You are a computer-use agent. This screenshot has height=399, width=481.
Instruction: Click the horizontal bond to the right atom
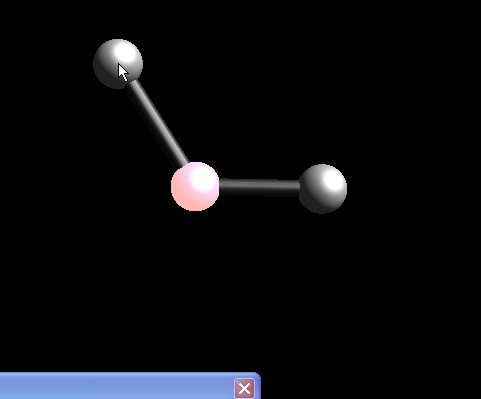tap(259, 188)
